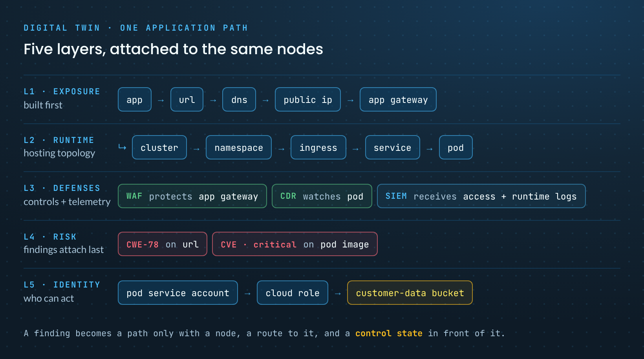Click arrow between public ip and app gateway

351,101
